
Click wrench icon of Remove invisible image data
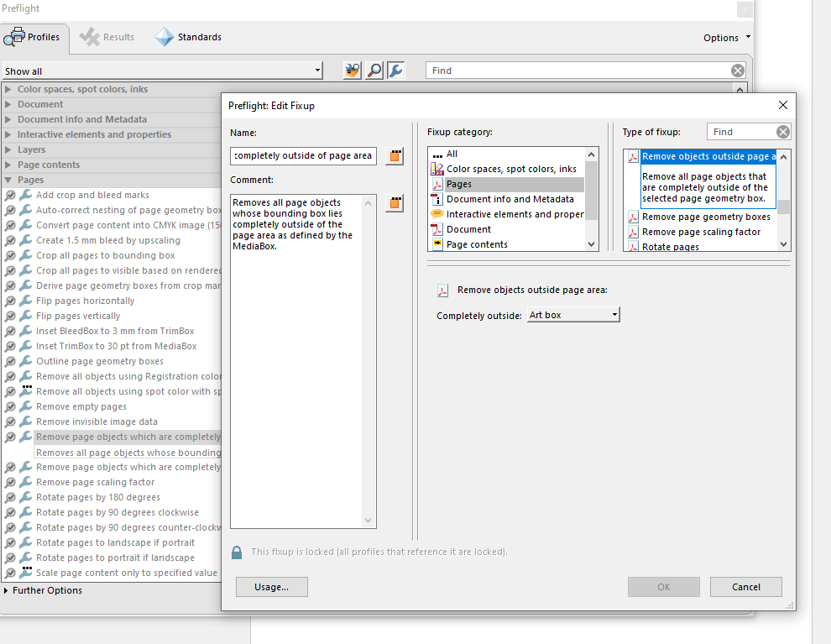[25, 421]
